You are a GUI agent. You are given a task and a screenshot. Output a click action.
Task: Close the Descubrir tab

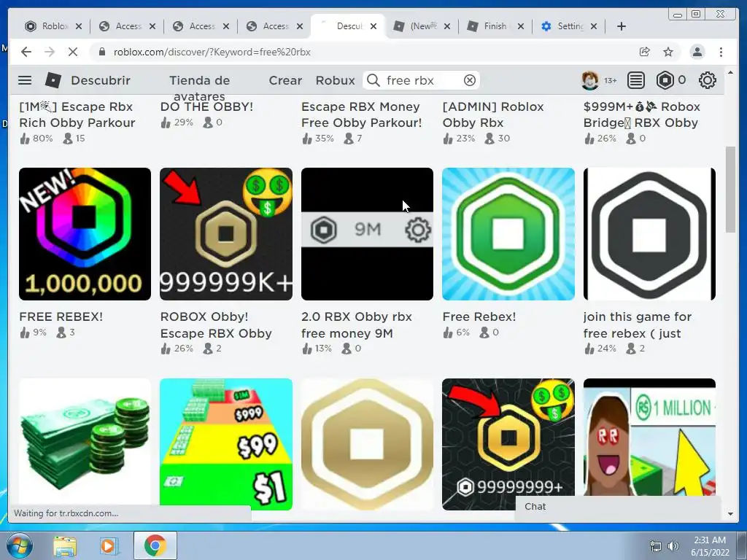(x=373, y=26)
